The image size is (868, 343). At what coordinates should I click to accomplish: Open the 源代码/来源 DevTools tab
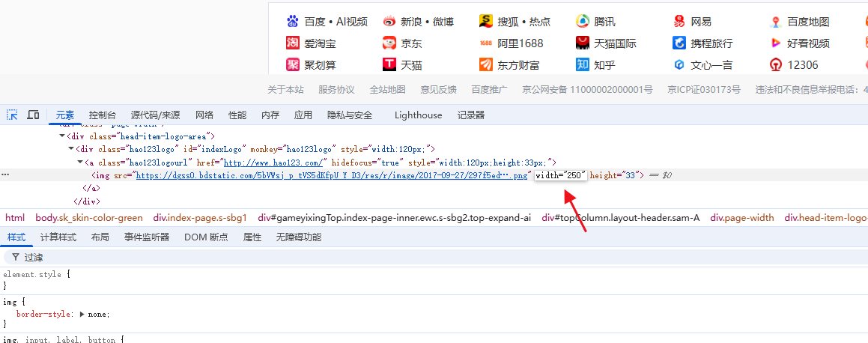point(156,115)
